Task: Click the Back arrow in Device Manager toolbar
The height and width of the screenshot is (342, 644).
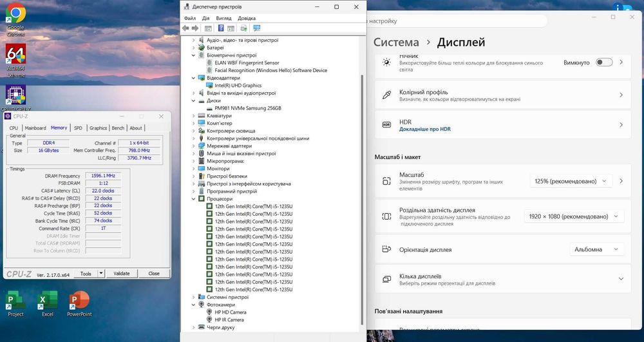Action: [x=185, y=28]
